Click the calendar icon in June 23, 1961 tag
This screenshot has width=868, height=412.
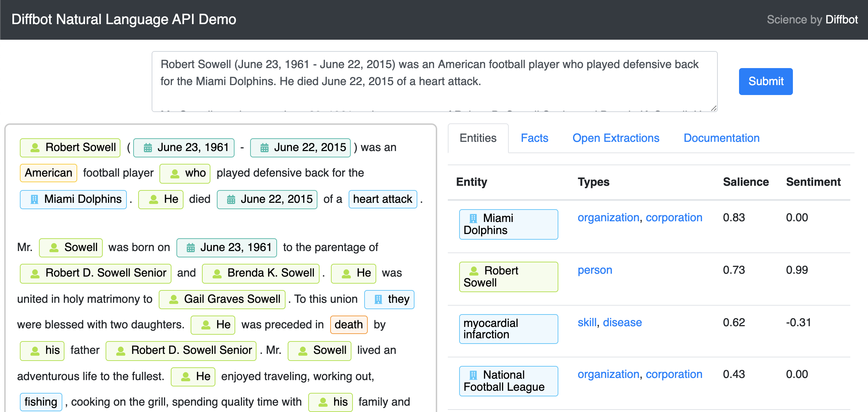pos(148,147)
